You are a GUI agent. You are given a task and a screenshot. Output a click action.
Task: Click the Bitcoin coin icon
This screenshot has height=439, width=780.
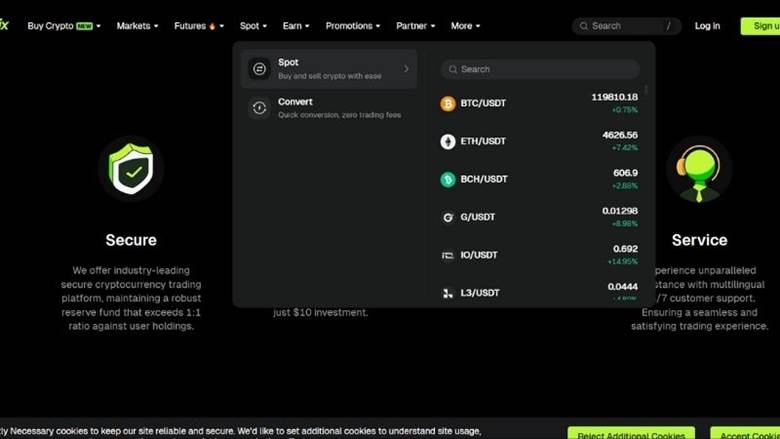(448, 103)
